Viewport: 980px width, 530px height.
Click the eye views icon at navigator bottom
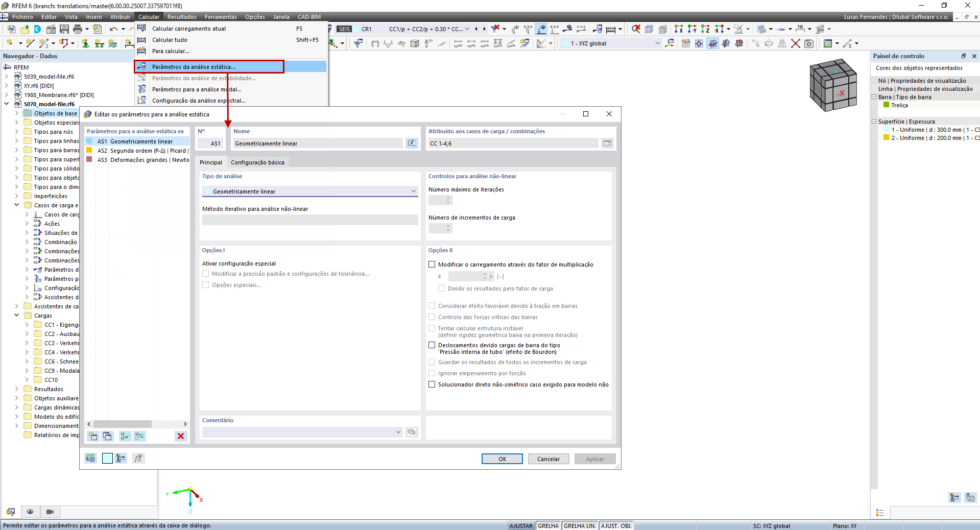click(x=30, y=512)
